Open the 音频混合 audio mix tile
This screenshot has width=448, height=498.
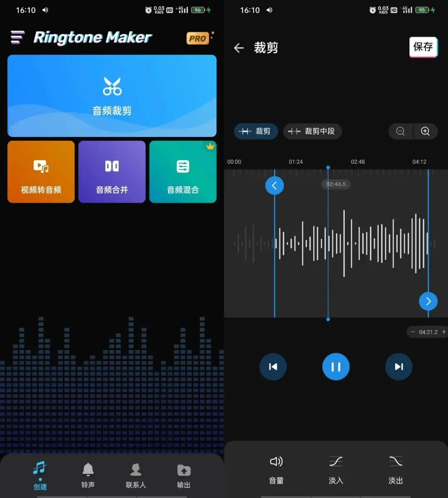coord(183,172)
